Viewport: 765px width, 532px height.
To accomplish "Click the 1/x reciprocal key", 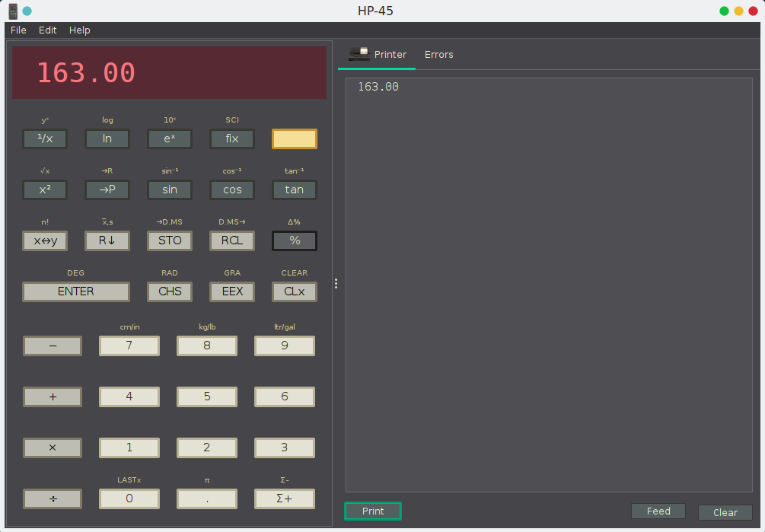I will [45, 139].
